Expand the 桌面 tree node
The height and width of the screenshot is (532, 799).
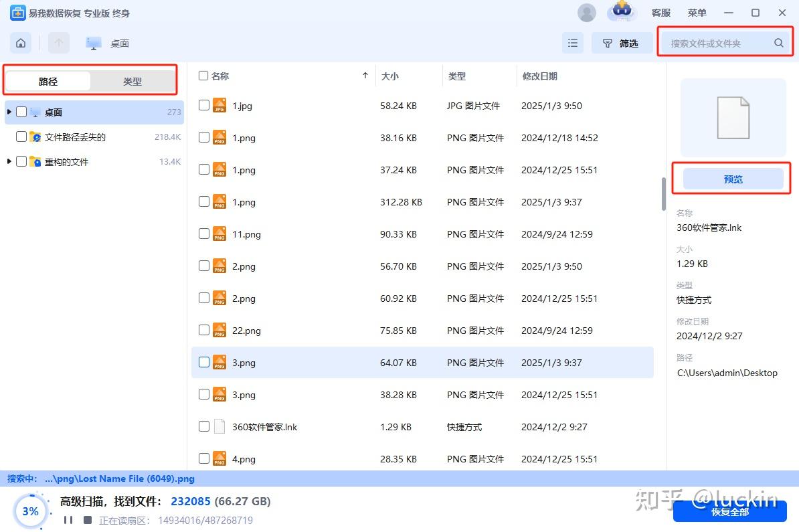pyautogui.click(x=9, y=112)
